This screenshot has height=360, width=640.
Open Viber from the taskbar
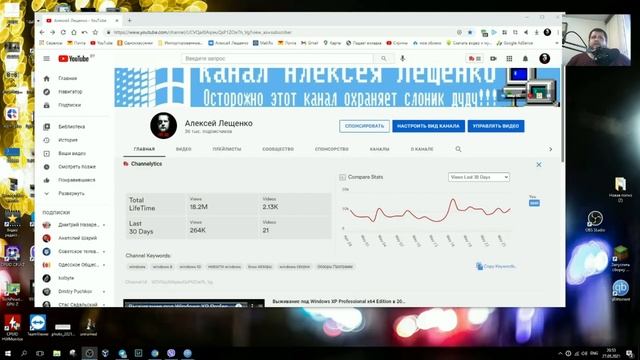pos(171,353)
